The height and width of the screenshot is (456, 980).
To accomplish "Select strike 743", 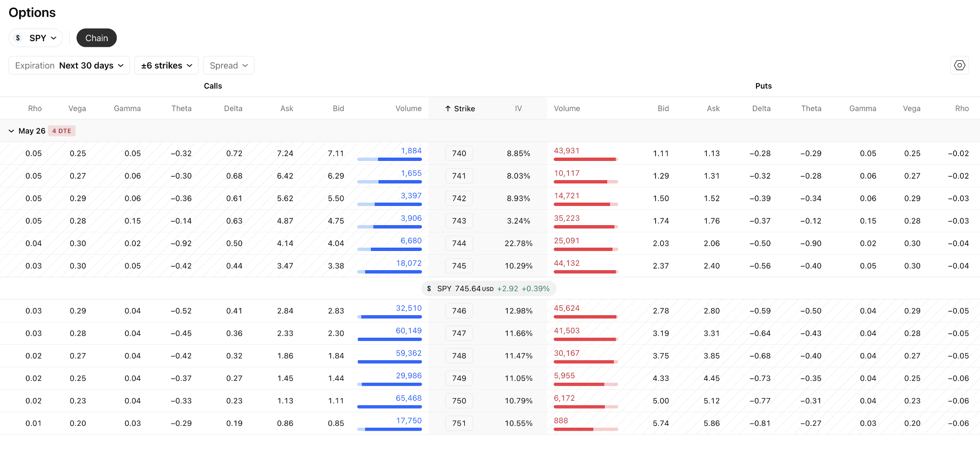I will tap(459, 221).
